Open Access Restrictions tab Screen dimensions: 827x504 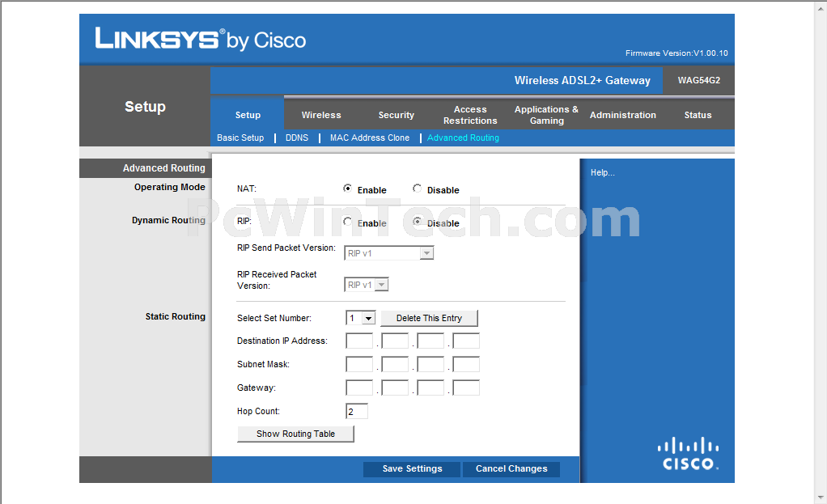pyautogui.click(x=470, y=115)
